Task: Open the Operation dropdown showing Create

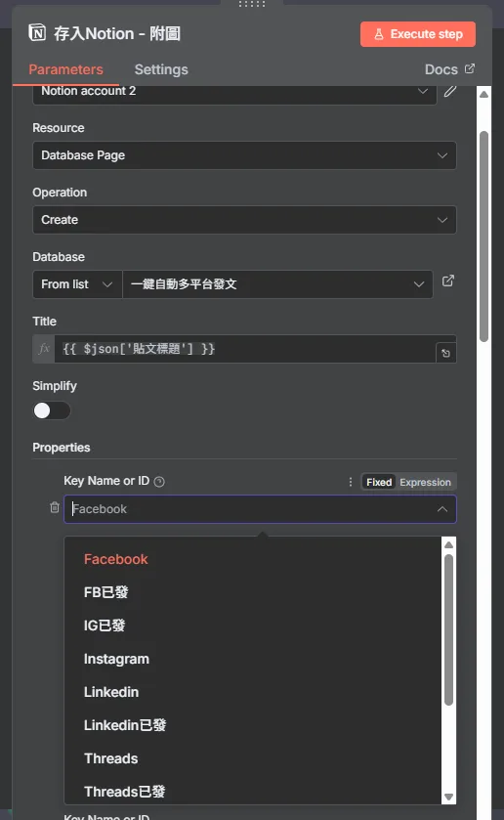Action: pyautogui.click(x=244, y=220)
